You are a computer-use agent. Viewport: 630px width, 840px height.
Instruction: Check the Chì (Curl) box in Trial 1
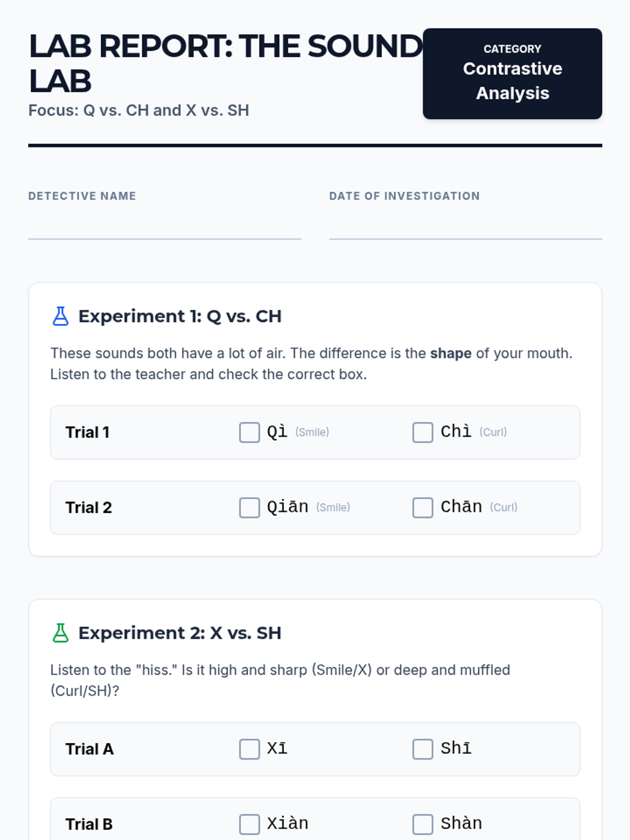click(x=423, y=433)
